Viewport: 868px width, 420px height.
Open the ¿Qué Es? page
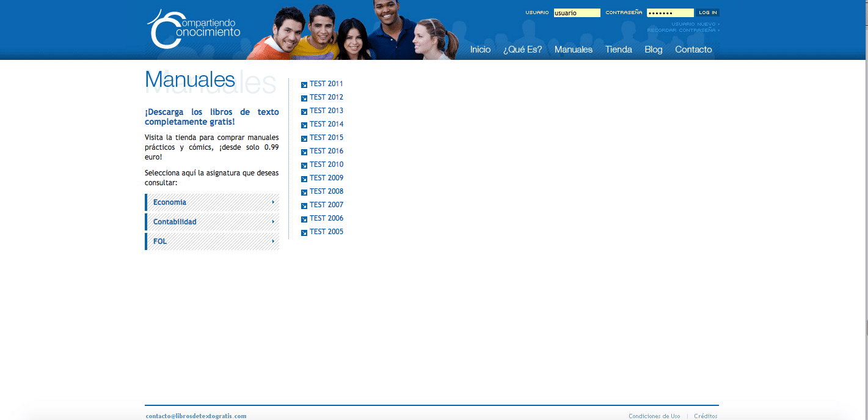click(x=522, y=50)
